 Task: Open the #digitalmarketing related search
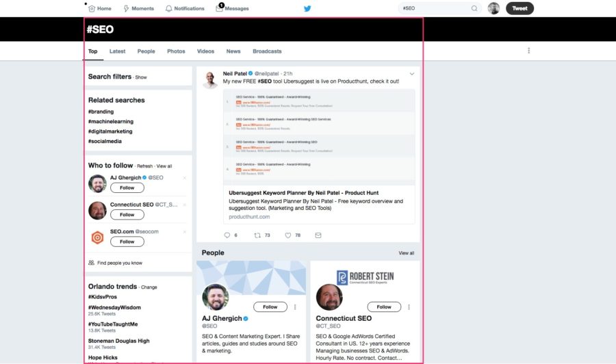coord(110,131)
